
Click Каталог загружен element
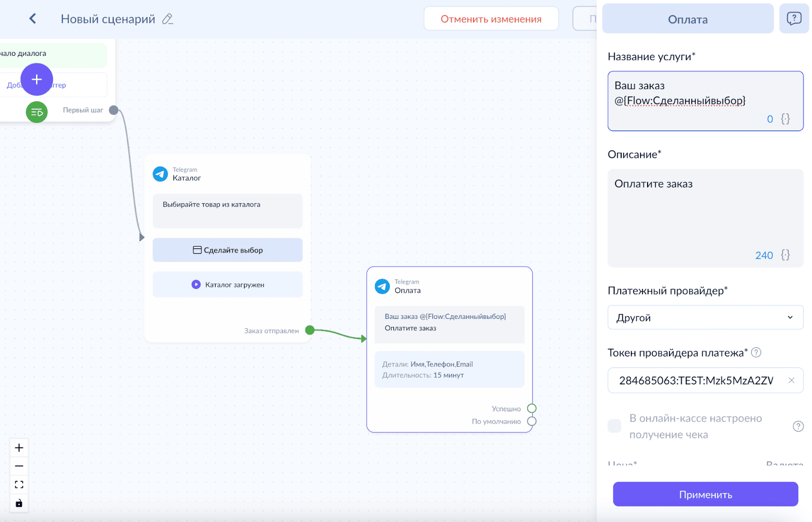227,284
